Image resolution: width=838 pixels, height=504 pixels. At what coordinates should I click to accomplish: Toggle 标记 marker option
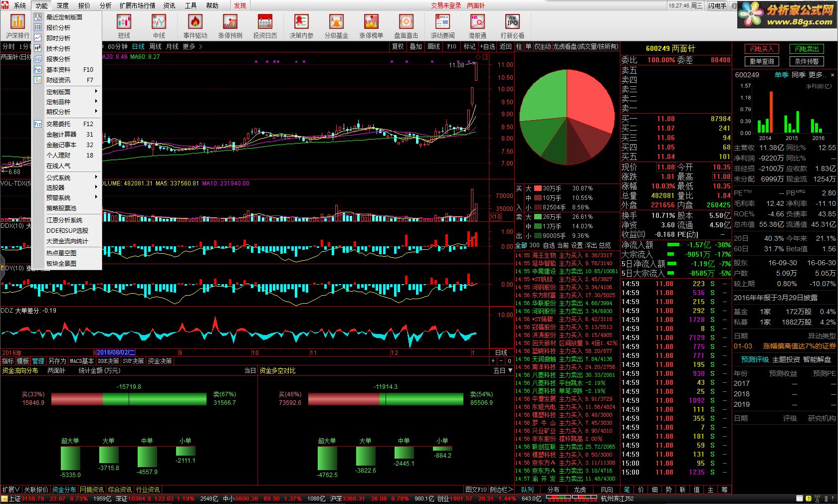(469, 46)
